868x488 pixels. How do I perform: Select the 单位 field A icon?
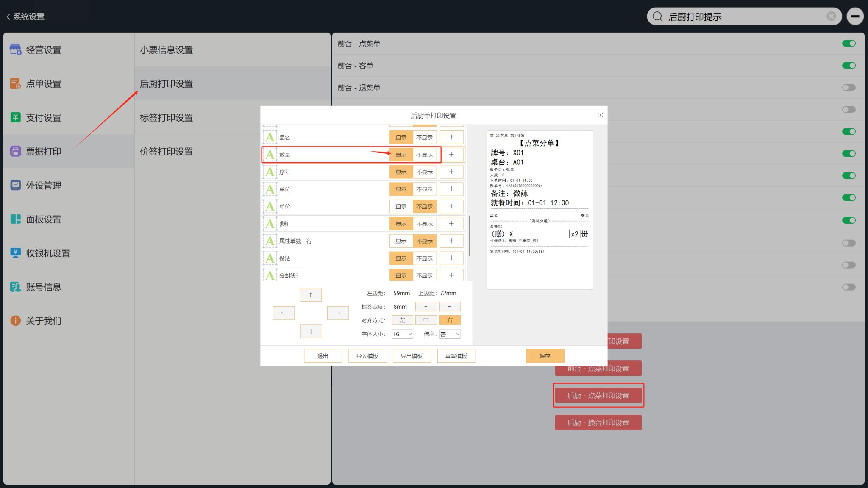click(x=270, y=189)
